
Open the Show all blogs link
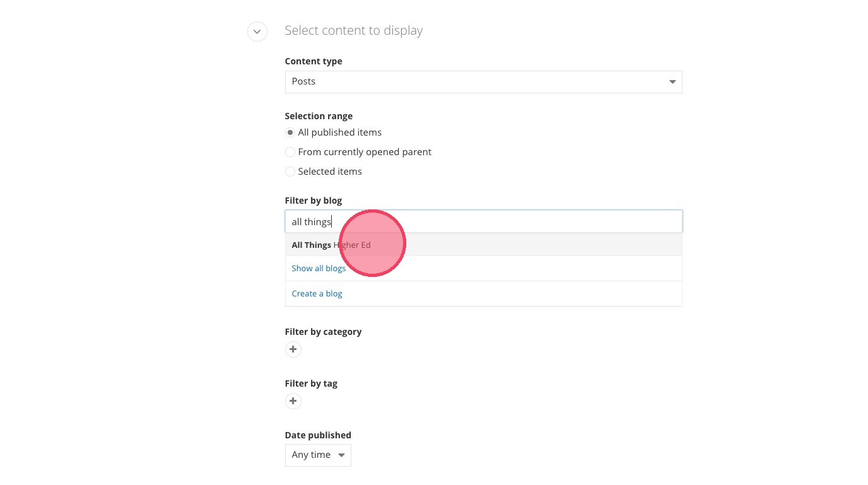[319, 269]
